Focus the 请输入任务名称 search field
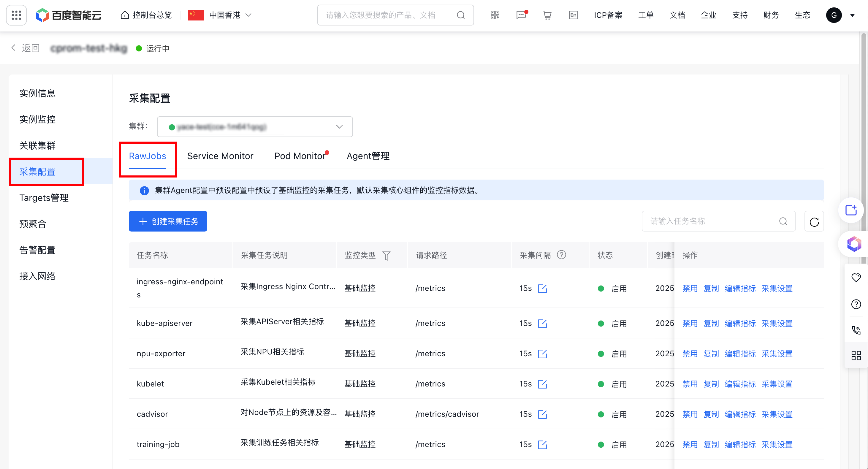This screenshot has width=868, height=469. click(x=718, y=221)
